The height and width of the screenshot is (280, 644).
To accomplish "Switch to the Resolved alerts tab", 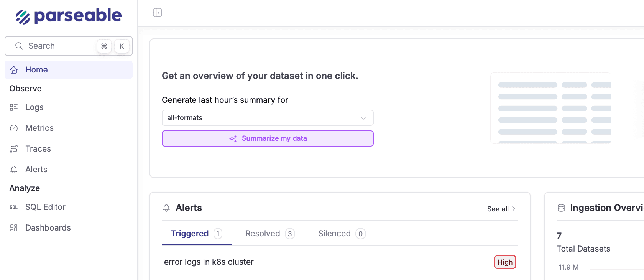I will point(263,233).
